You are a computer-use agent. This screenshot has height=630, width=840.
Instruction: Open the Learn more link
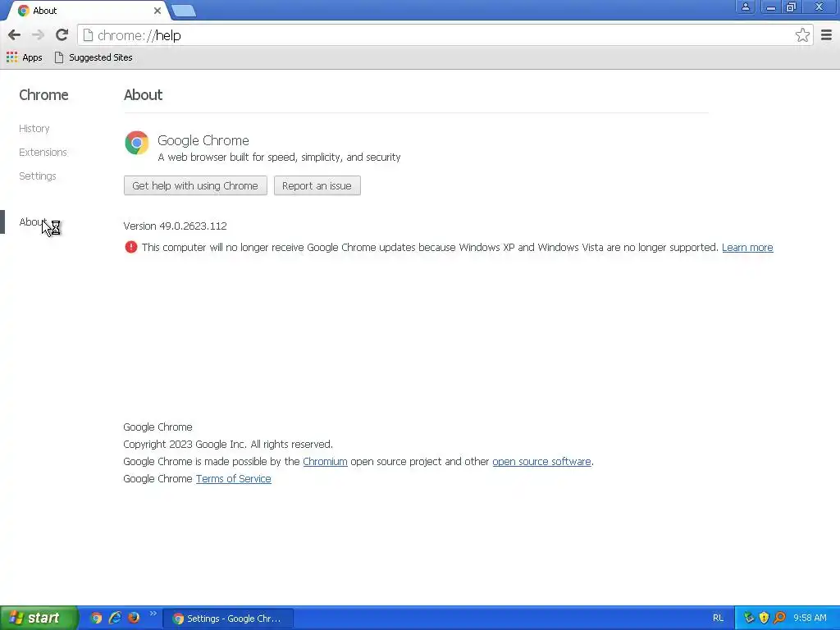(x=747, y=248)
